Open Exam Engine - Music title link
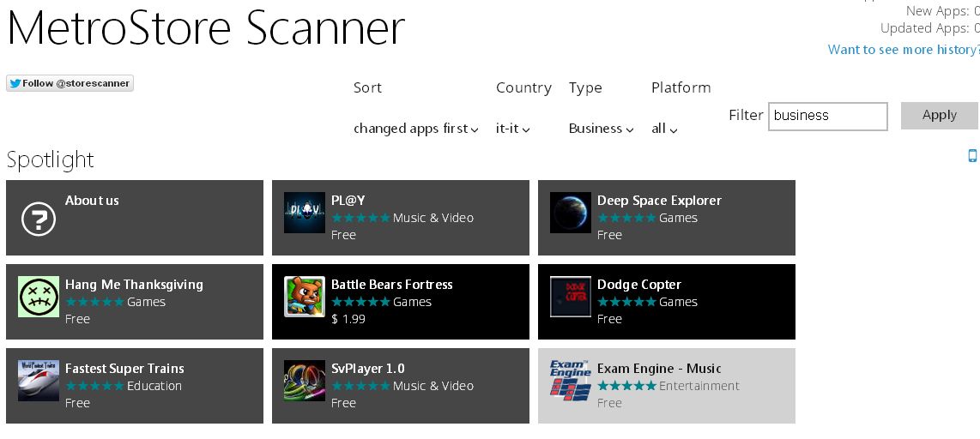 659,369
